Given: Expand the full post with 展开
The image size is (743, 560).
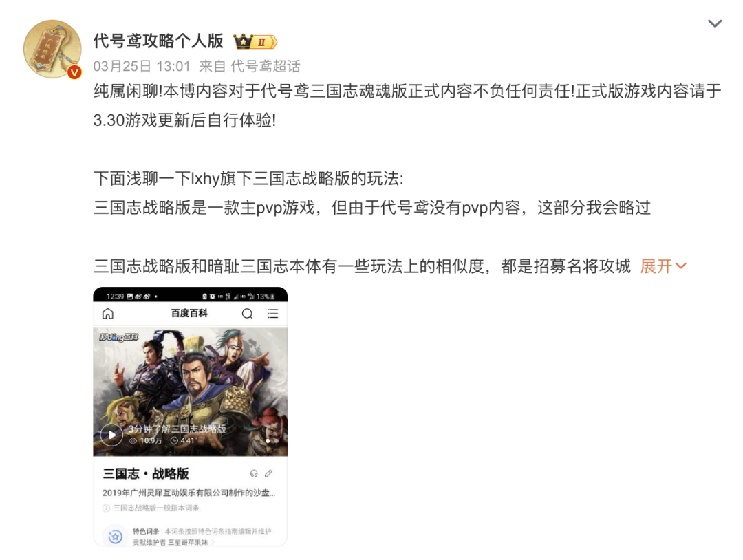Looking at the screenshot, I should (656, 266).
